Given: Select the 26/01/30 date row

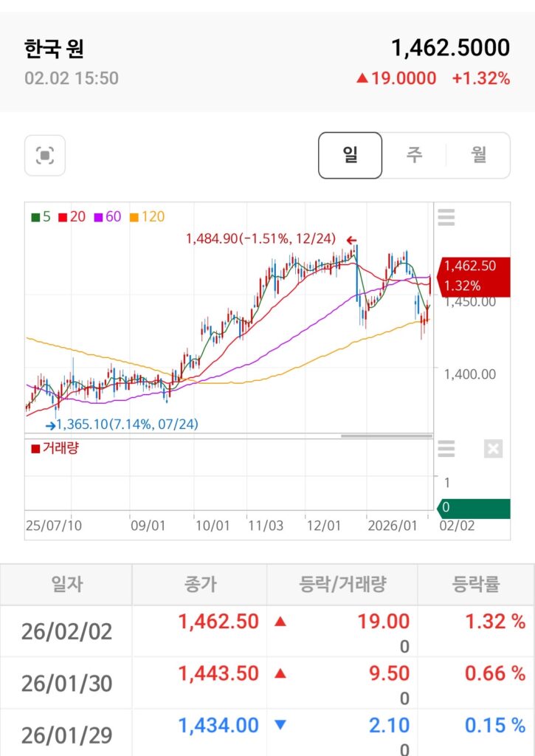Looking at the screenshot, I should tap(66, 684).
